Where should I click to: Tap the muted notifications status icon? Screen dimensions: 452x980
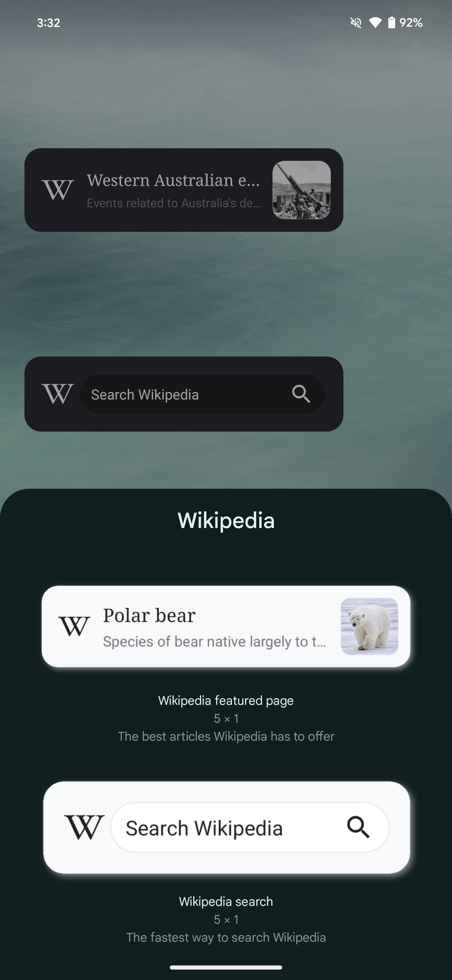(356, 23)
